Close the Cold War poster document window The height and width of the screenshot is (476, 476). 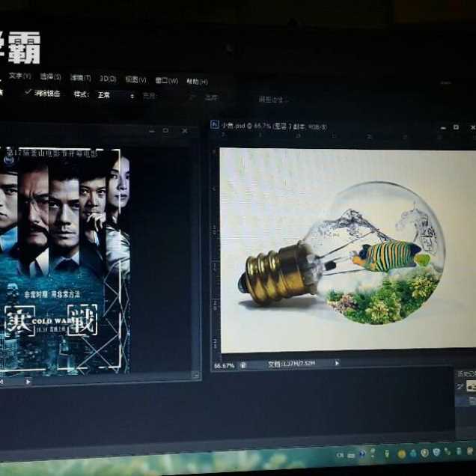[x=185, y=131]
